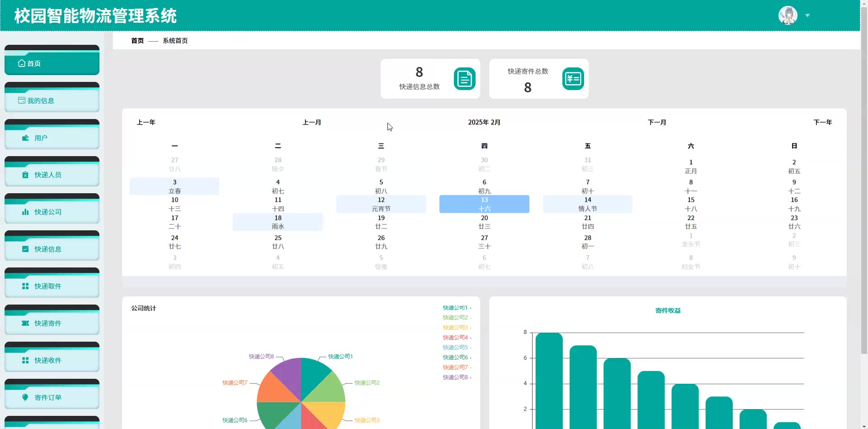Click the clipboard icon beside 快递人员
Screen dimensions: 868x429
pyautogui.click(x=25, y=175)
